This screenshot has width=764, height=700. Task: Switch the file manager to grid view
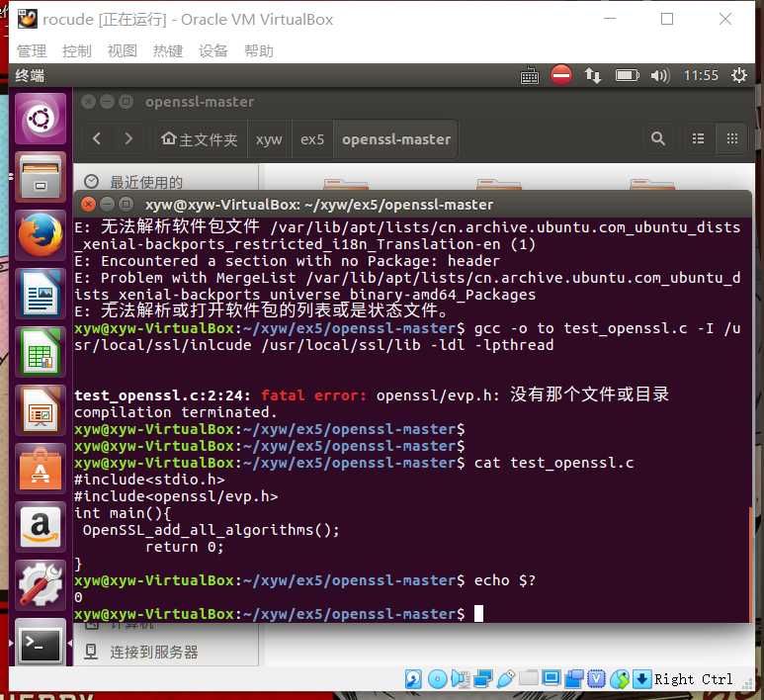pyautogui.click(x=731, y=139)
